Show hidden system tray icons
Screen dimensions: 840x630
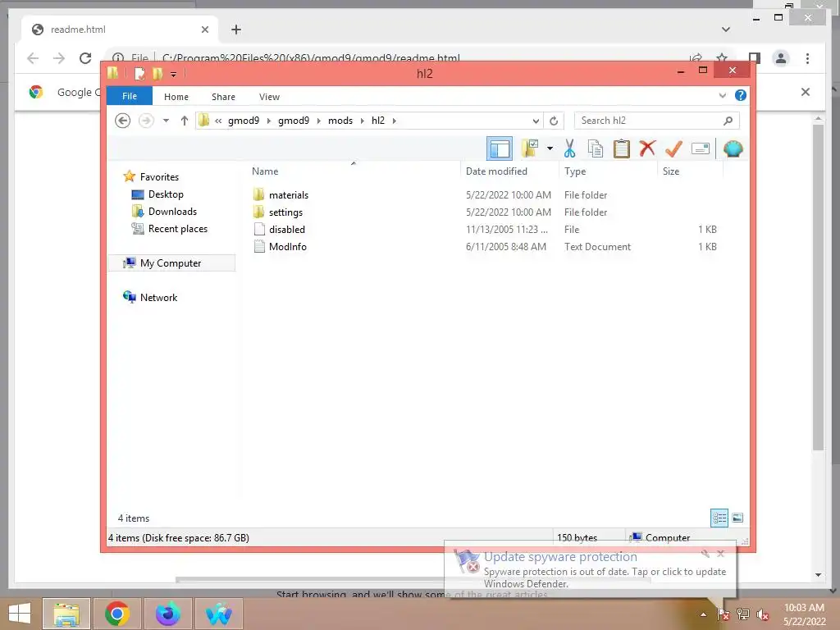click(x=703, y=614)
